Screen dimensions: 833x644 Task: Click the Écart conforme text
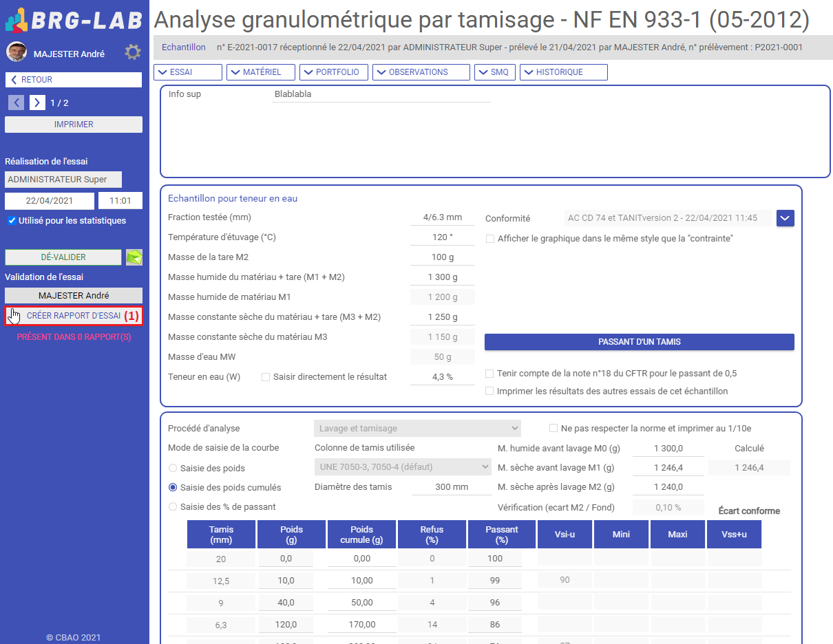coord(749,511)
